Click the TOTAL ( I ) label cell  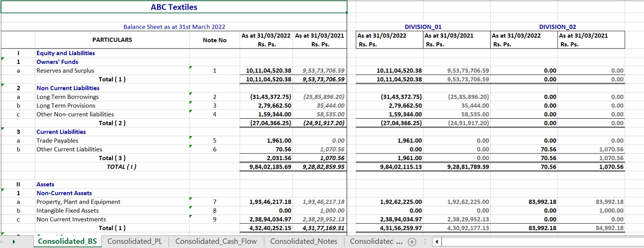(x=121, y=167)
